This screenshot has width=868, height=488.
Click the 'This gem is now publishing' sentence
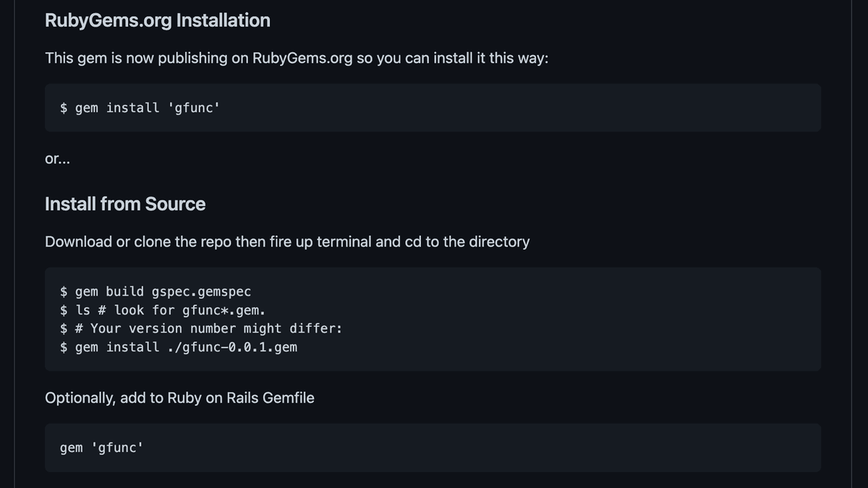coord(297,58)
